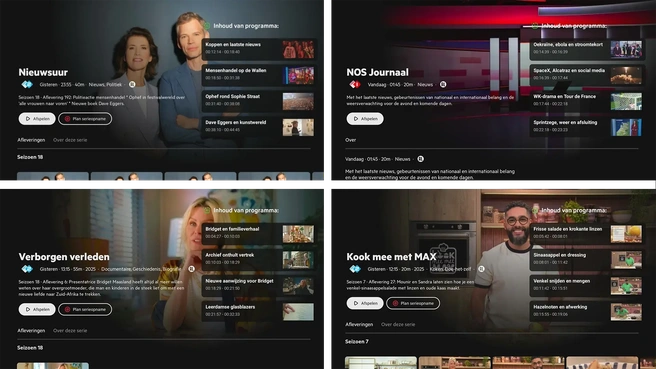Open the Afleveringen tab in Nieuwsuur
This screenshot has width=656, height=369.
[x=31, y=140]
